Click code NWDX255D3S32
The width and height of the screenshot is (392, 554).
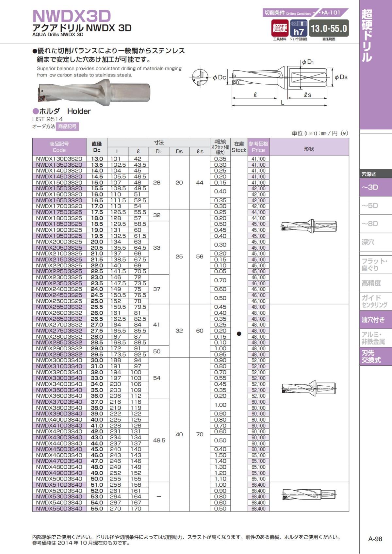[x=59, y=307]
